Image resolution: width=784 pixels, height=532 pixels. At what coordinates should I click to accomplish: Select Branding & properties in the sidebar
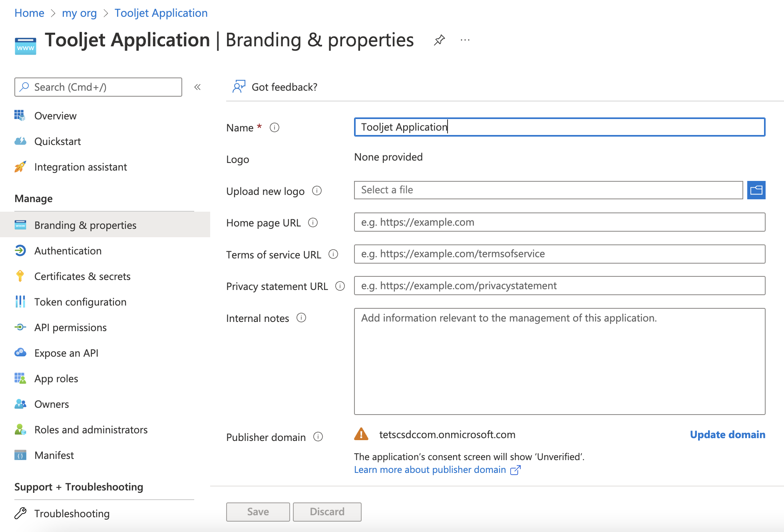(105, 225)
